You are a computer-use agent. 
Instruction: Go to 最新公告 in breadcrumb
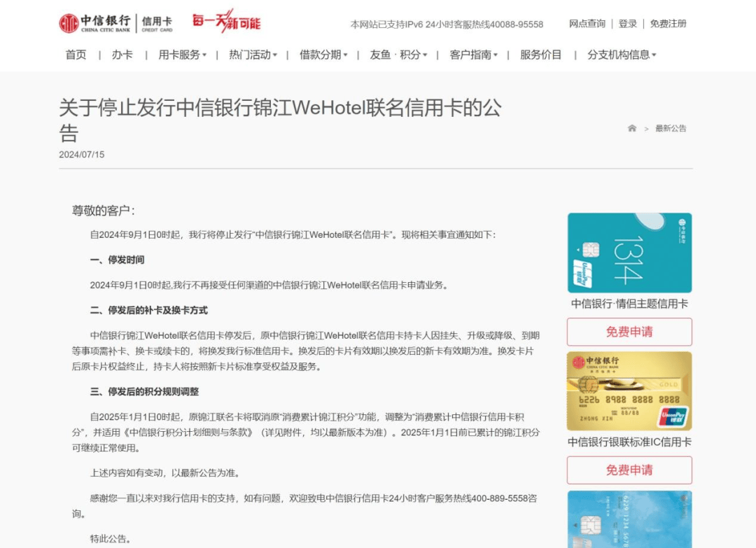pyautogui.click(x=671, y=128)
